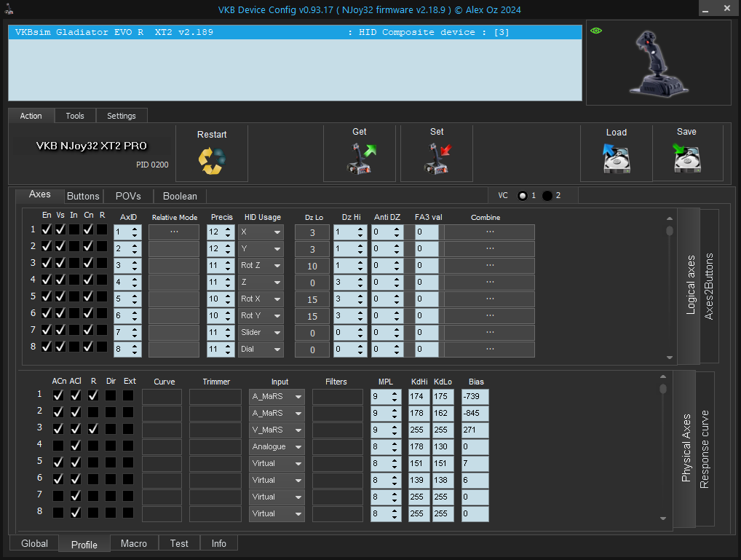The width and height of the screenshot is (741, 560).
Task: Open the POVs tab
Action: click(x=128, y=197)
